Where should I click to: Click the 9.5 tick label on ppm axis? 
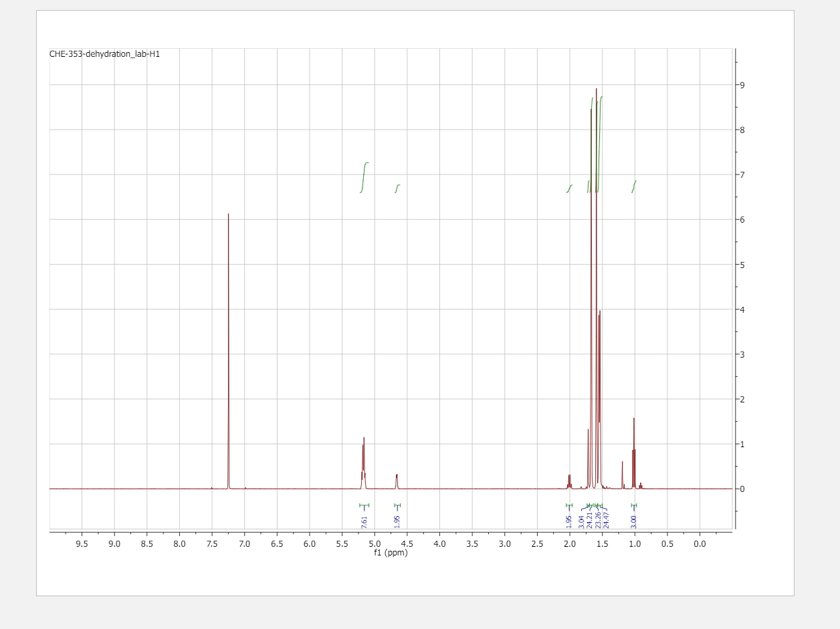pos(82,544)
